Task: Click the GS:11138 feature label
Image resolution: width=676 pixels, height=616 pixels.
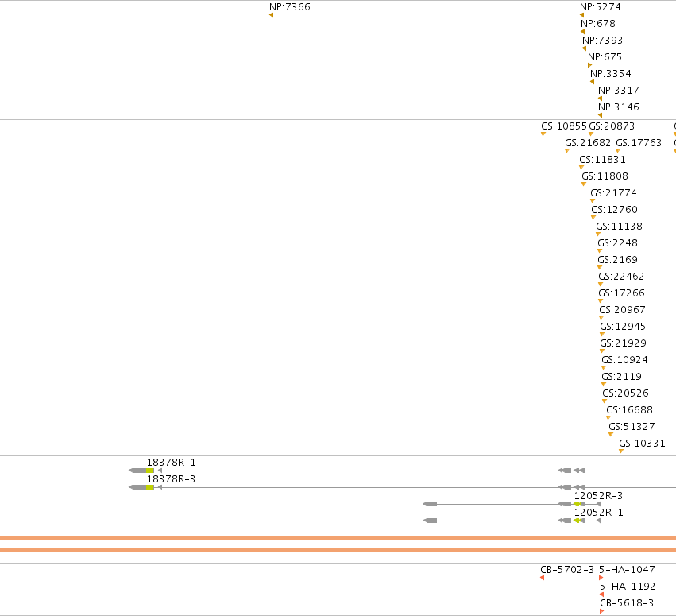Action: 619,227
